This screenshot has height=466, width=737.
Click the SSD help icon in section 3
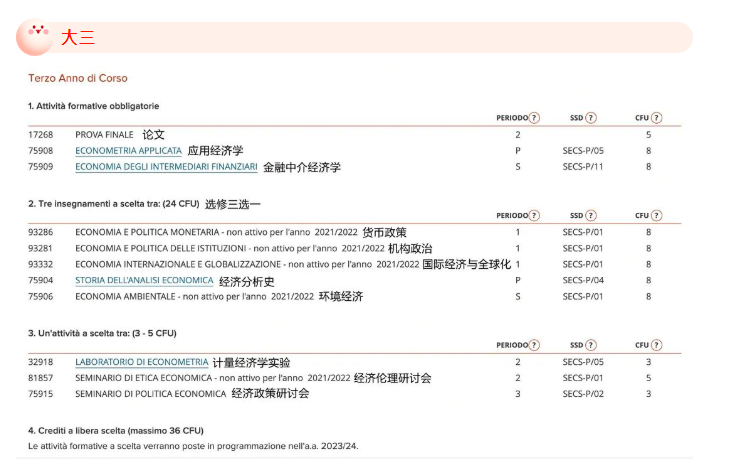591,345
